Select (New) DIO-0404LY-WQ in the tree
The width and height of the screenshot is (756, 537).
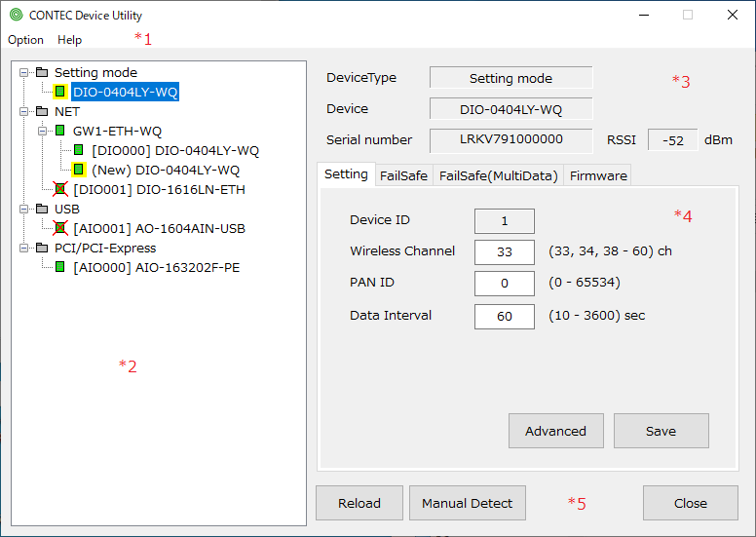pos(166,170)
